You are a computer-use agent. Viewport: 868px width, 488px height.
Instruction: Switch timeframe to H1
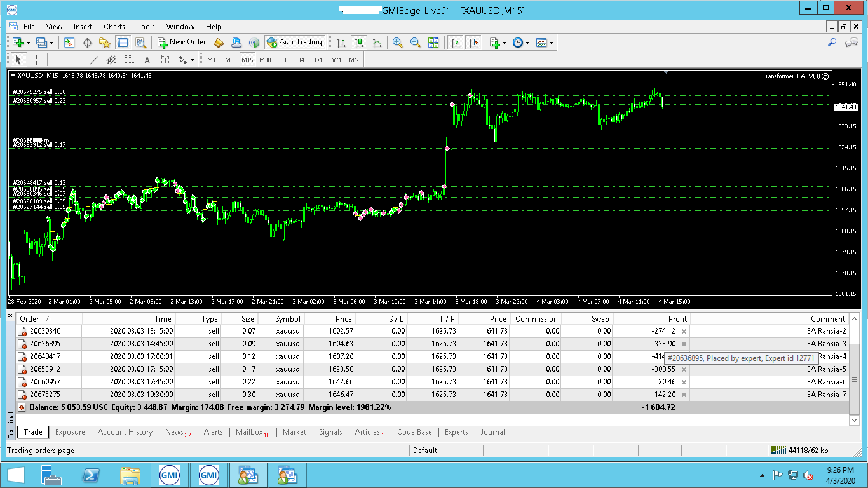(x=283, y=60)
